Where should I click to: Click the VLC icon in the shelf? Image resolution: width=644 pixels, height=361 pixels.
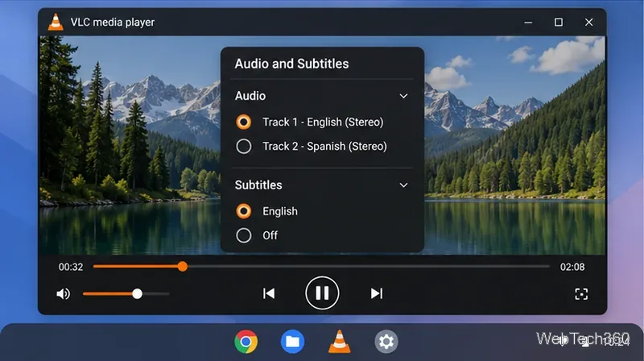pos(340,342)
